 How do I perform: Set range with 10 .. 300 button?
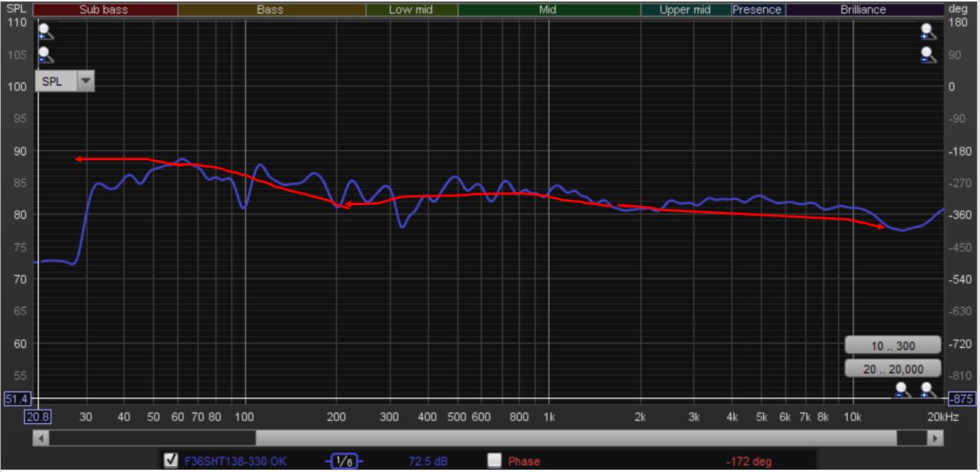[892, 346]
